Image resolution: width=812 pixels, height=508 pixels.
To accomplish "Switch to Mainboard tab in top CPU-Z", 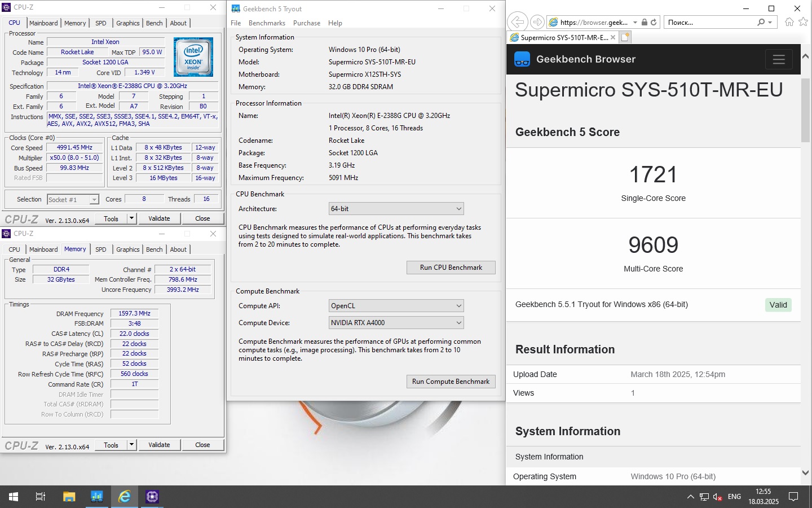I will tap(43, 23).
